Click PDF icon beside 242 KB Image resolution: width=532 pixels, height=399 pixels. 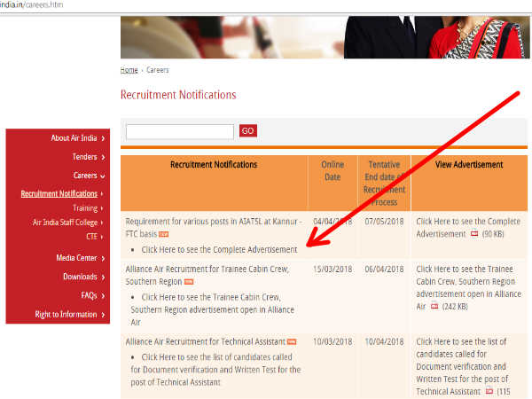coord(434,307)
